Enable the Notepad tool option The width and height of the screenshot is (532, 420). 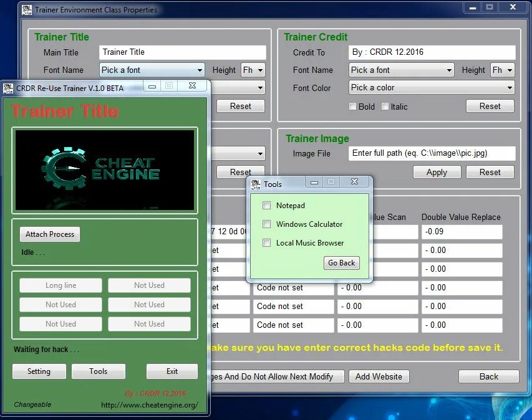[266, 206]
